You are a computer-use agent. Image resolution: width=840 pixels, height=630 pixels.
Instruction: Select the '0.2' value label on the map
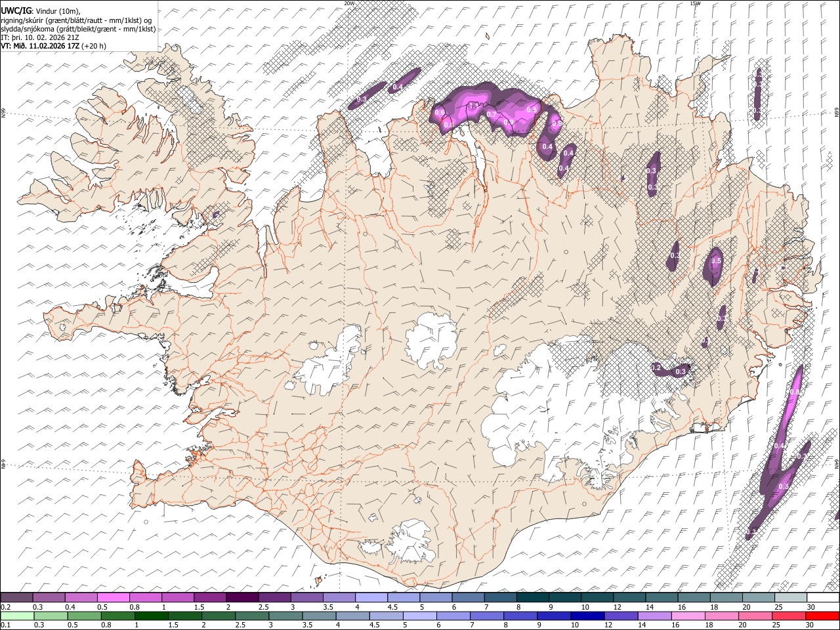(x=656, y=368)
